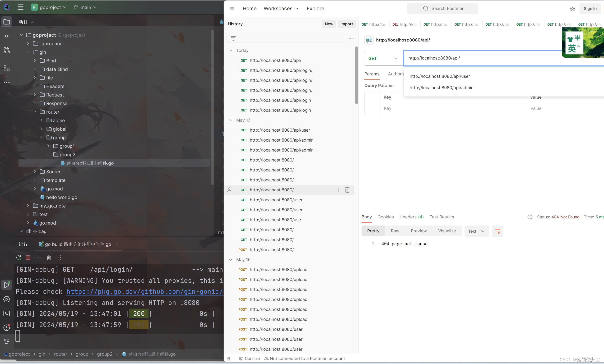Screen dimensions: 604x364
Task: Click the query param Key field
Action: 454,109
